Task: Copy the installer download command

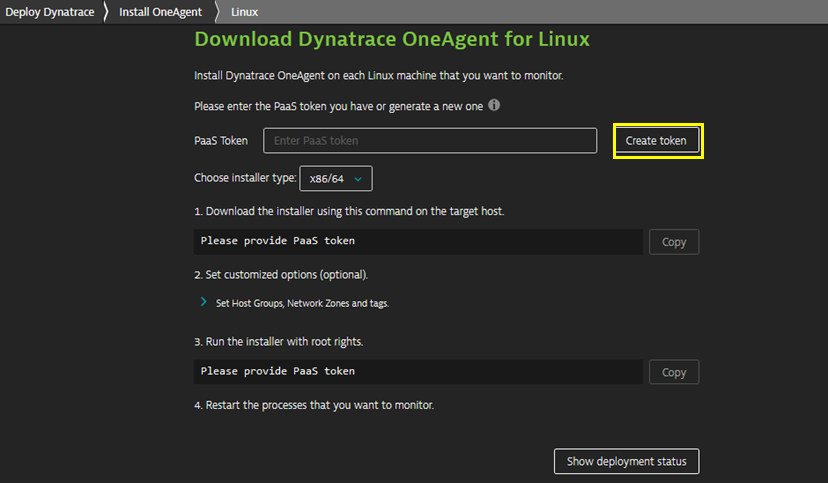Action: click(673, 242)
